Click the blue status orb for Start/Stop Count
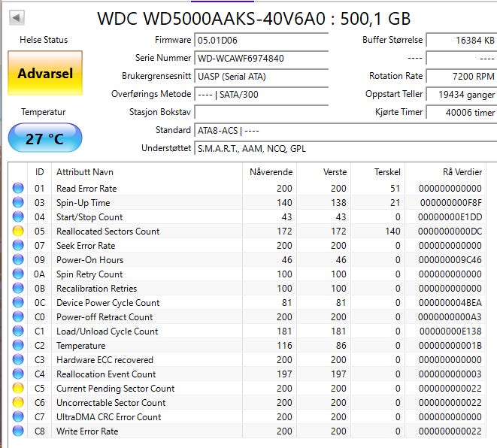 pyautogui.click(x=18, y=216)
